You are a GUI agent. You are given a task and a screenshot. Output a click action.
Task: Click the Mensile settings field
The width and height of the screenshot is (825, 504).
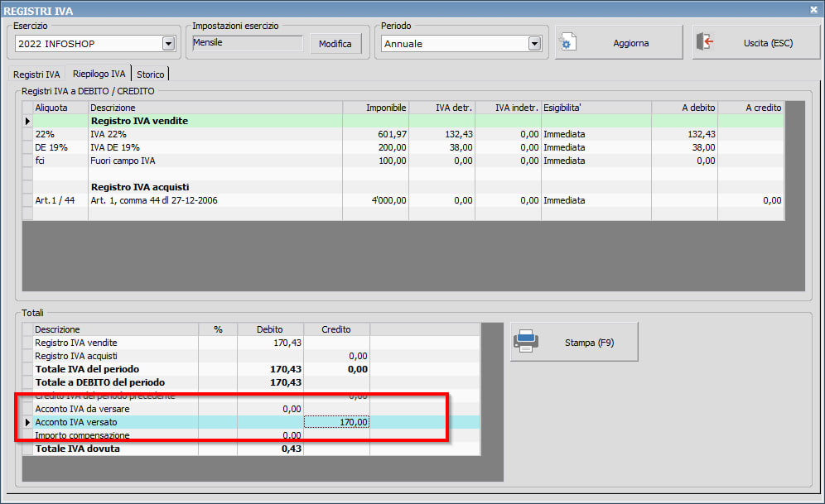click(x=248, y=42)
